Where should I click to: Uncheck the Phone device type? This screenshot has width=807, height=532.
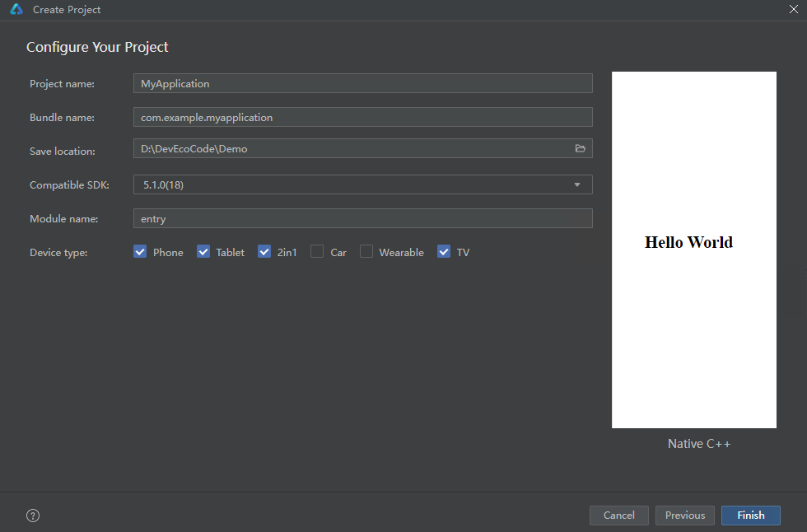(140, 252)
